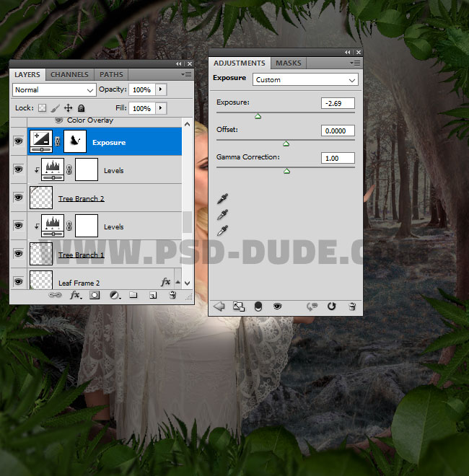Open Exposure preset Custom dropdown
Viewport: 469px width, 476px height.
tap(305, 79)
